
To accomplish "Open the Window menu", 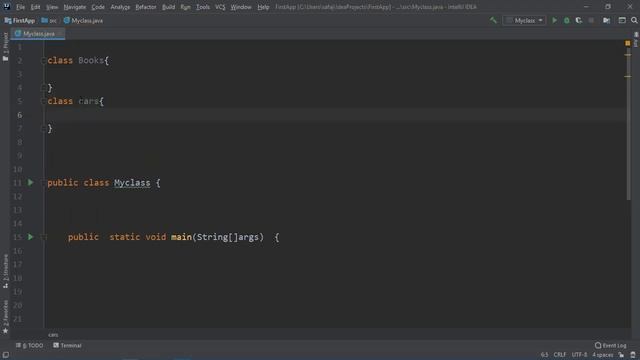I will tap(241, 7).
